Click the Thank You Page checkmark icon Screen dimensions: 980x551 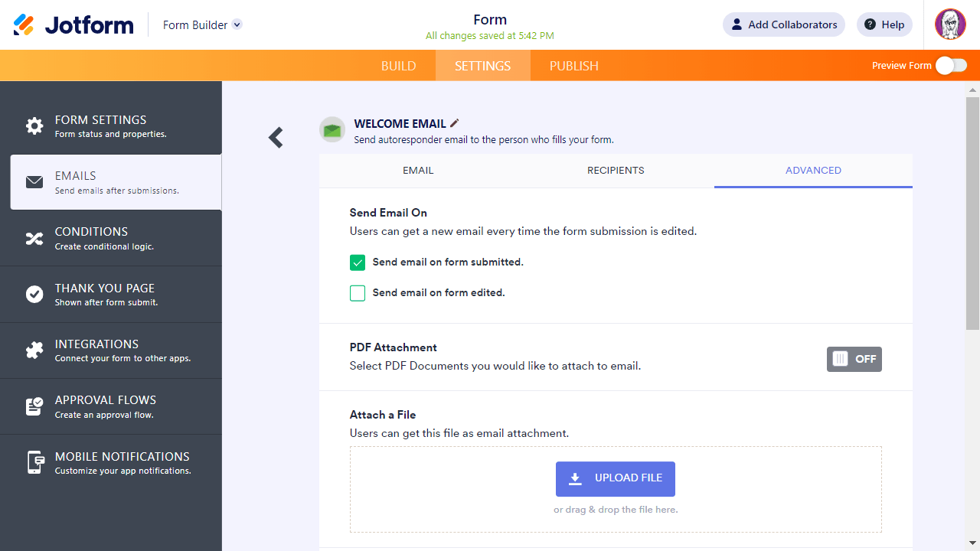pyautogui.click(x=34, y=295)
